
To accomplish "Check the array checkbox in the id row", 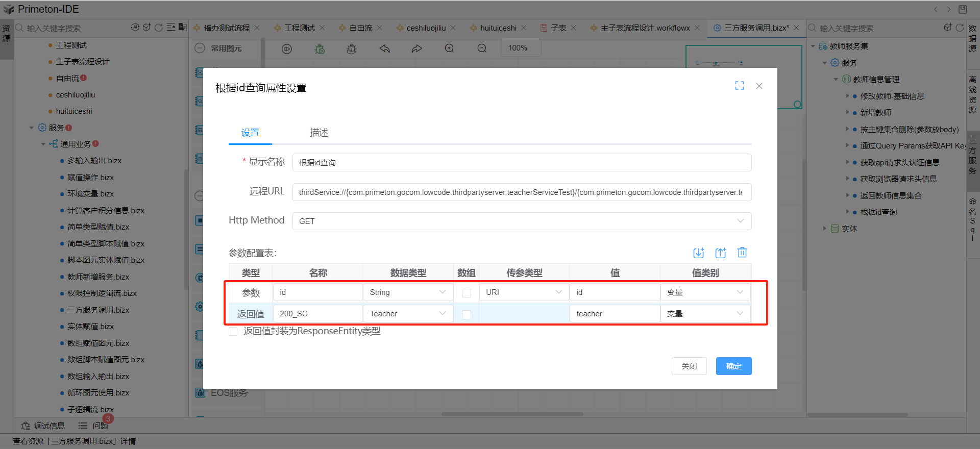I will coord(466,293).
